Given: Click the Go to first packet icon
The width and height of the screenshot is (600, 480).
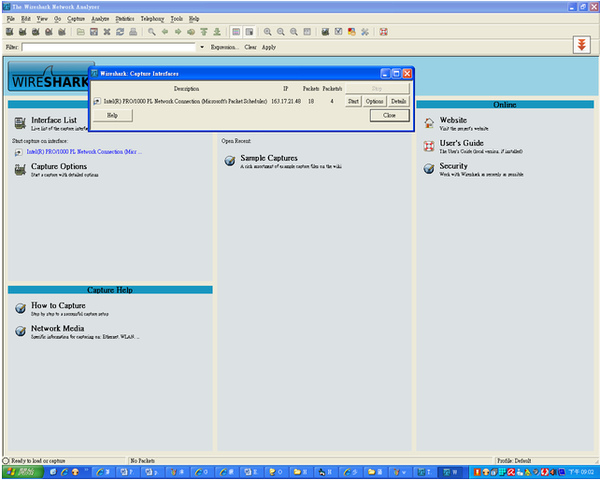Looking at the screenshot, I should (204, 32).
